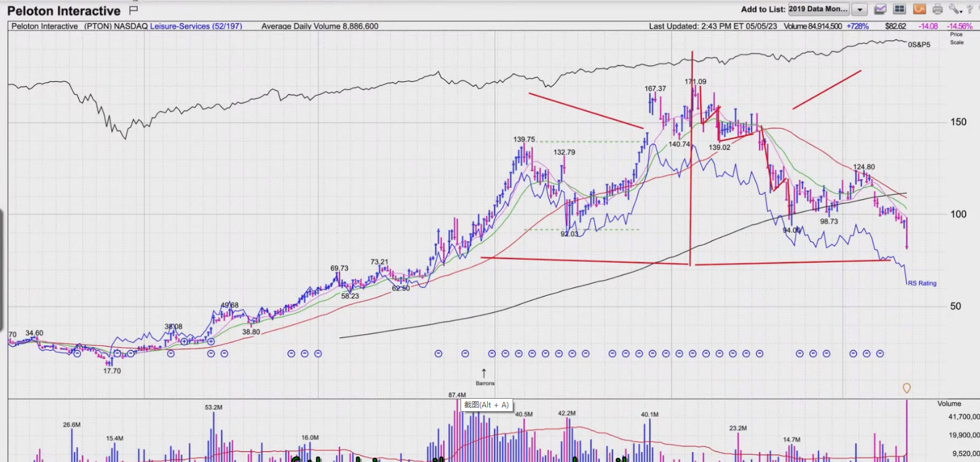Click the (PTON) NASDAQ ticker text
Image resolution: width=980 pixels, height=462 pixels.
point(116,26)
